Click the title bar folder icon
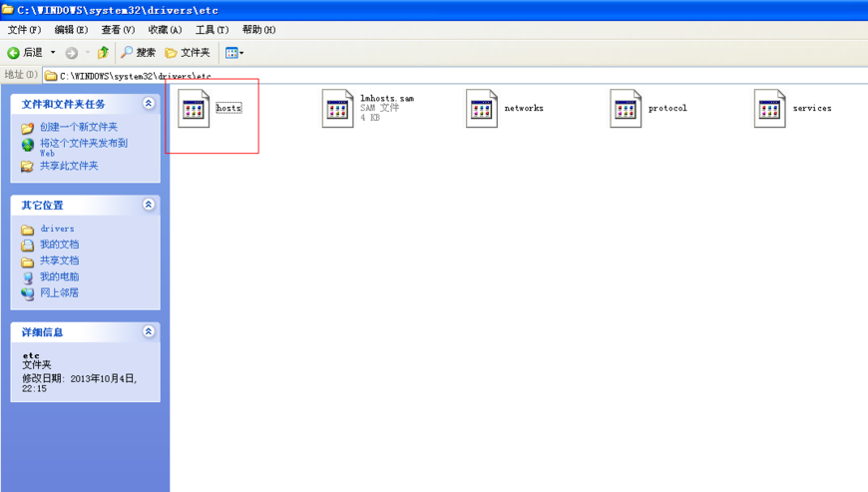This screenshot has width=868, height=492. [x=8, y=9]
